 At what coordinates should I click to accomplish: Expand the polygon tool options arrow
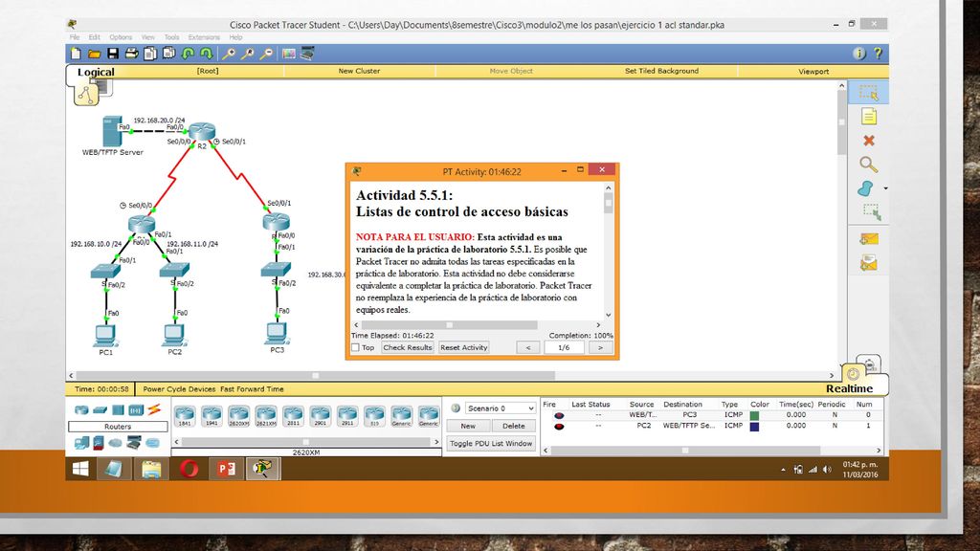point(885,188)
